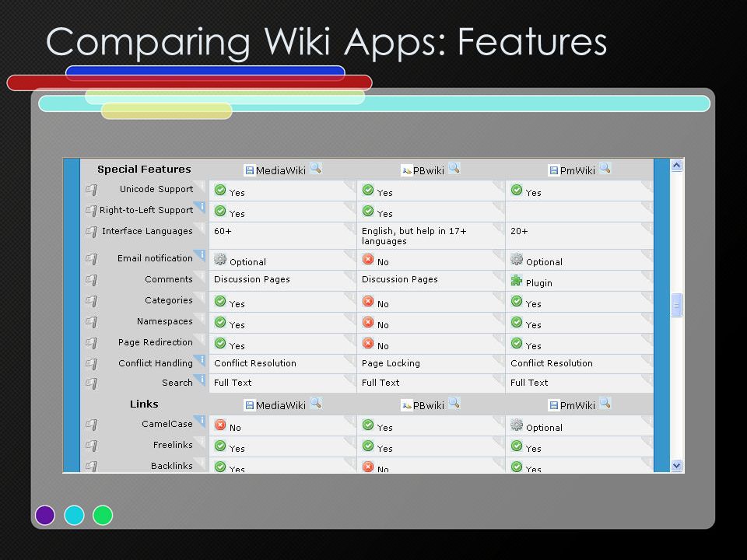Click PBwiki red No icon for Email notification

pyautogui.click(x=368, y=259)
